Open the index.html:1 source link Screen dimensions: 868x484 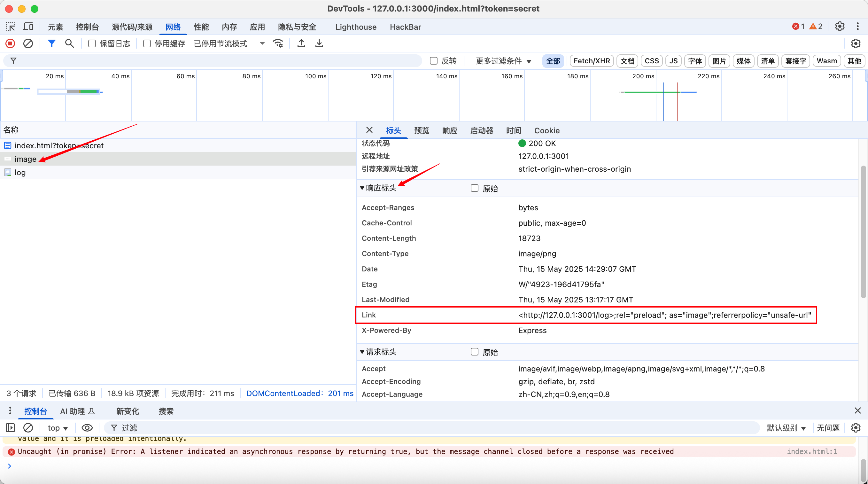(x=812, y=451)
